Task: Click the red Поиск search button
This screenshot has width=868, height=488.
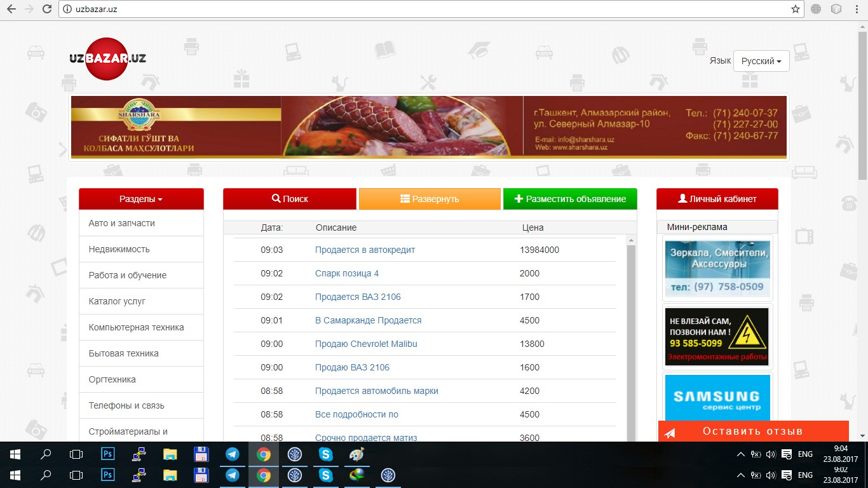Action: (290, 199)
